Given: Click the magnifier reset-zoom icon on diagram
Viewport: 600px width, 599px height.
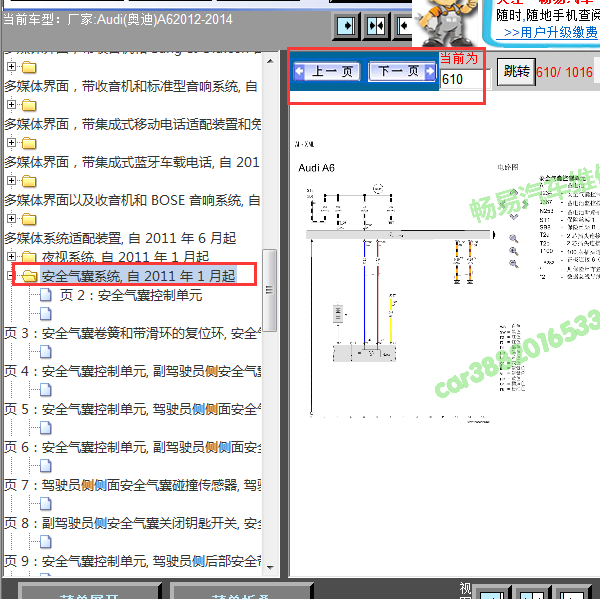Looking at the screenshot, I should (x=514, y=239).
